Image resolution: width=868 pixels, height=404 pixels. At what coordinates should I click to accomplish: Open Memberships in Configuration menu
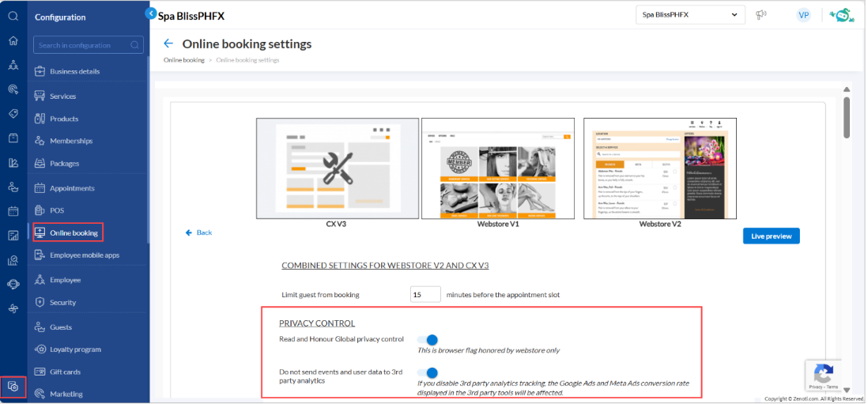click(71, 141)
